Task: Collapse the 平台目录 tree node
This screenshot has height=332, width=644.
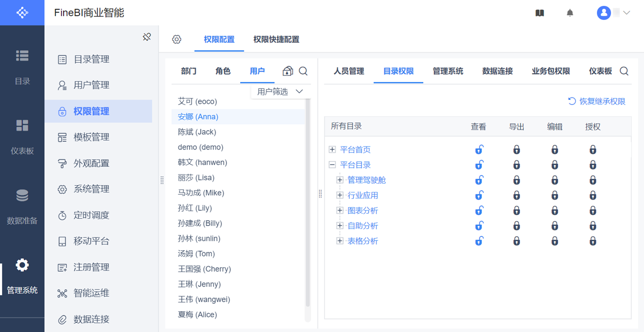Action: (x=332, y=165)
